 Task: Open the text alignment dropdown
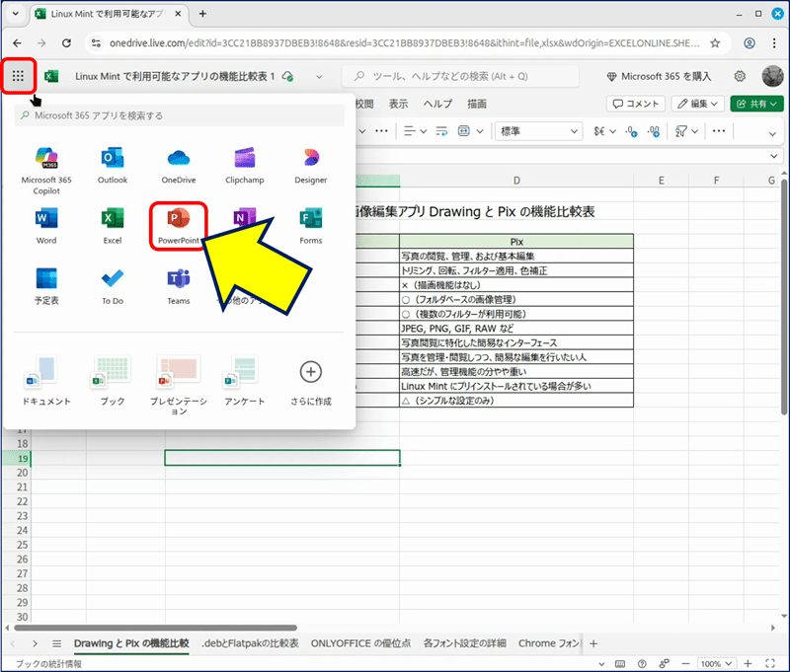[x=416, y=131]
